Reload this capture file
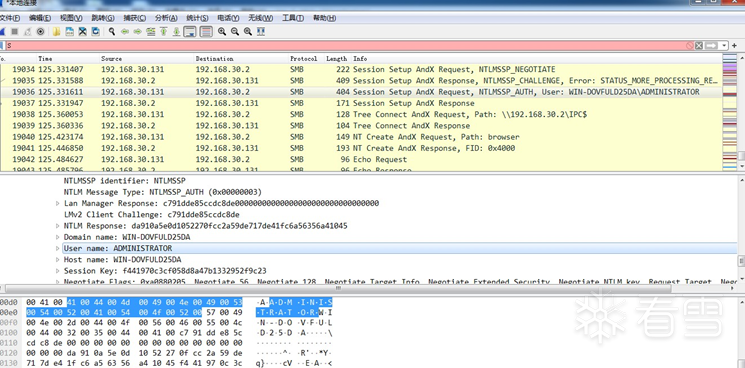This screenshot has height=368, width=745. click(x=96, y=31)
